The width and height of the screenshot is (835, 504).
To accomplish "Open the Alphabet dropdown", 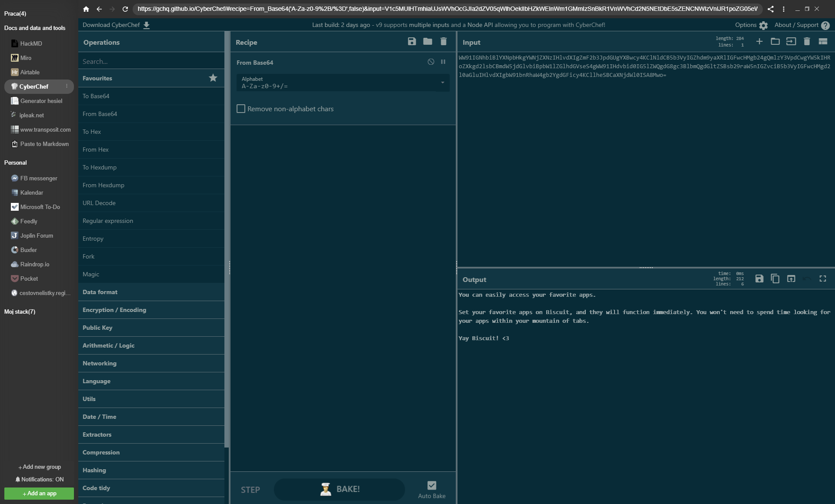I will tap(442, 83).
